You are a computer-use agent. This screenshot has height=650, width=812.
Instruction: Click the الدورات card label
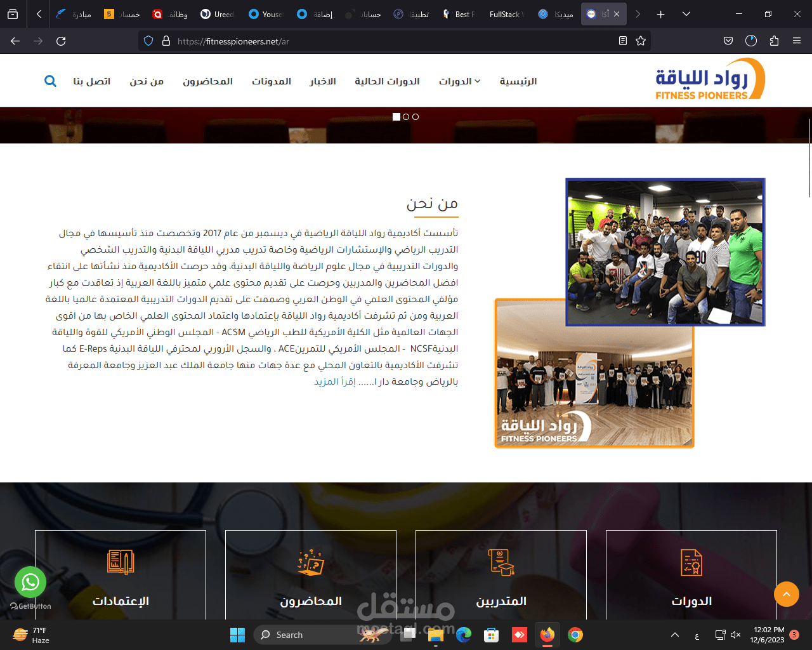[691, 601]
